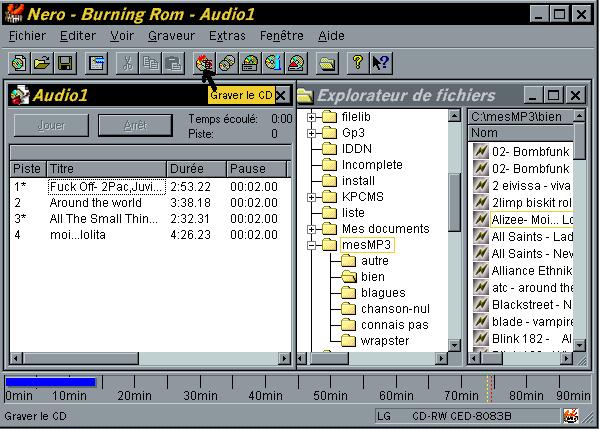Click the eject CD icon
600x429 pixels.
pos(297,63)
